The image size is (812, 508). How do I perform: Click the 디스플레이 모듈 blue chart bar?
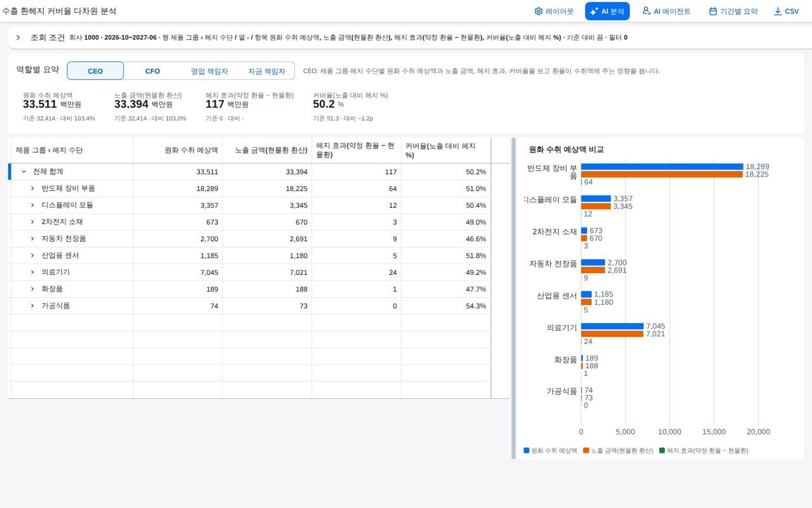596,199
